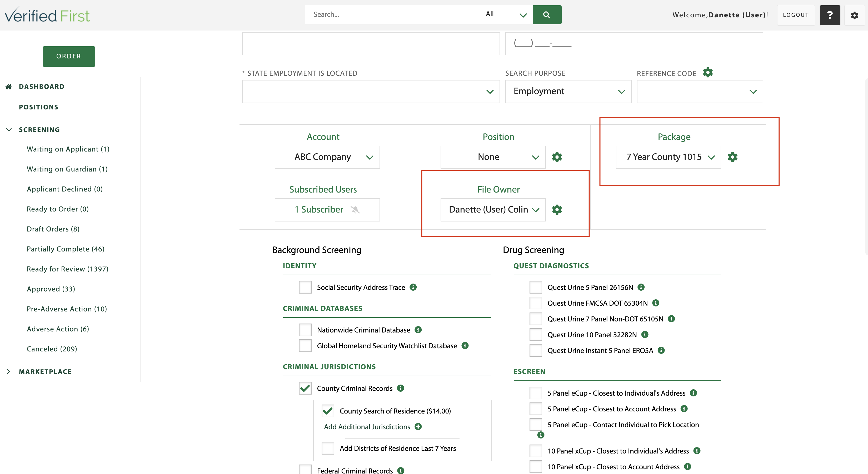The width and height of the screenshot is (868, 474).
Task: Open Package 7 Year County 1015 dropdown
Action: 668,157
